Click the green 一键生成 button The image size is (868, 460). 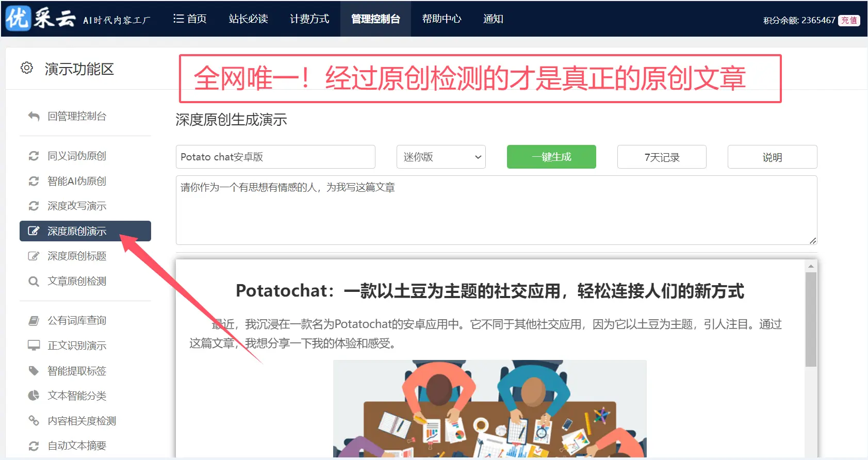tap(551, 157)
